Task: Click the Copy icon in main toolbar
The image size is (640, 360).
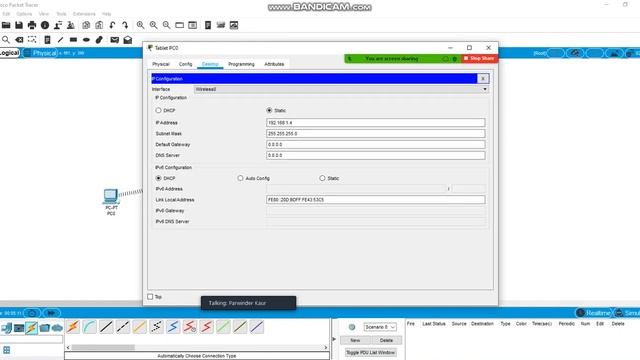Action: click(86, 25)
